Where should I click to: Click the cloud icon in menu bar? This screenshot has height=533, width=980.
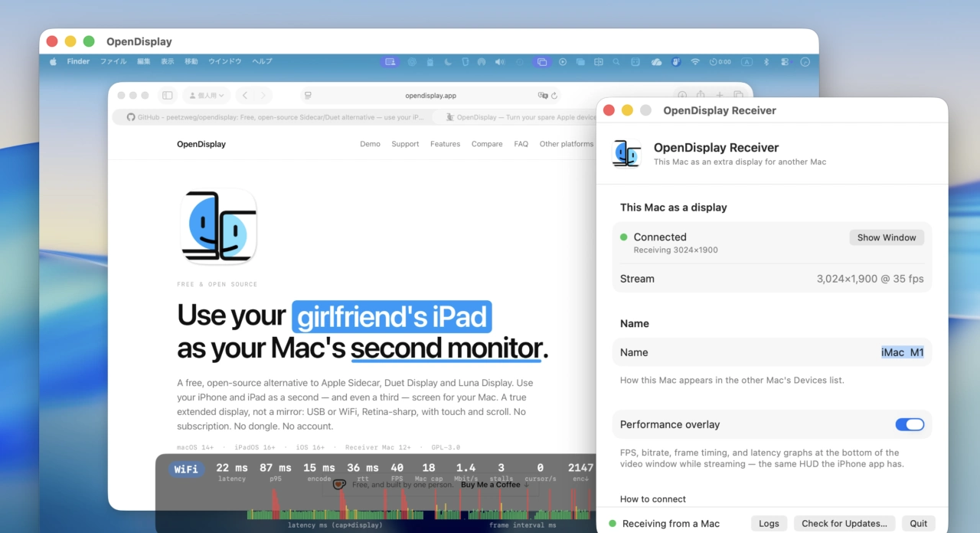[x=656, y=62]
